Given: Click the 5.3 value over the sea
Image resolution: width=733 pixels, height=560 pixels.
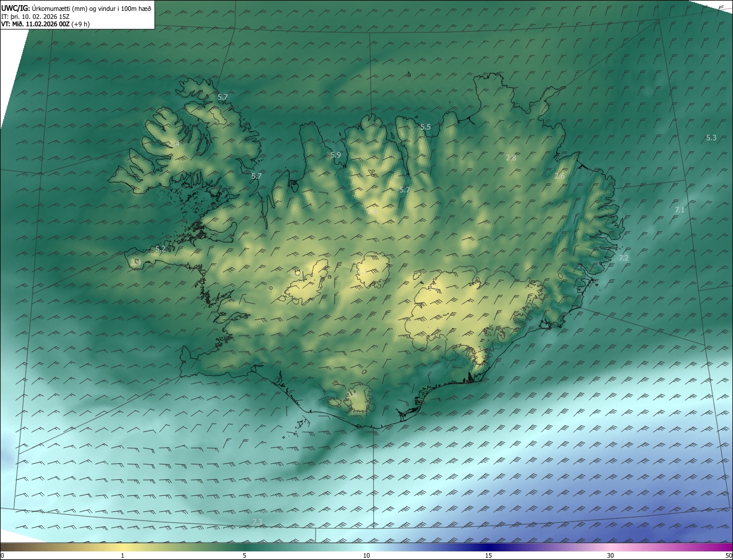Looking at the screenshot, I should point(711,138).
